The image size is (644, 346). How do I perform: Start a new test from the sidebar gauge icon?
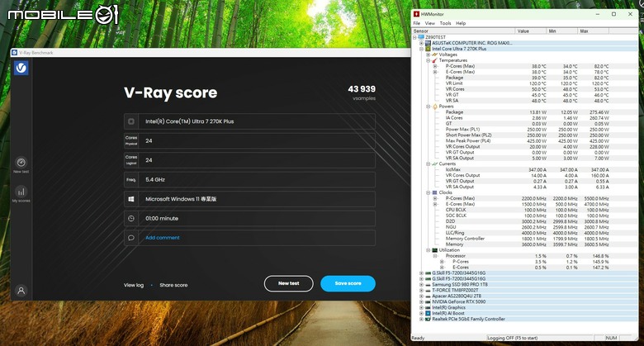pyautogui.click(x=21, y=162)
